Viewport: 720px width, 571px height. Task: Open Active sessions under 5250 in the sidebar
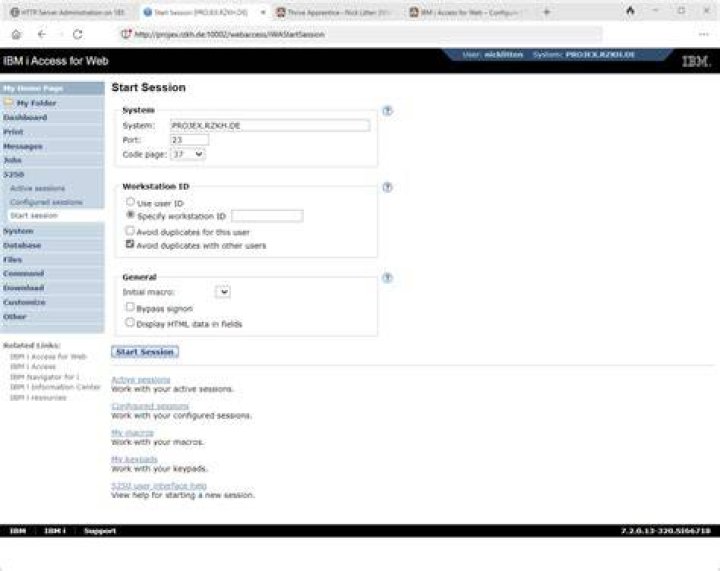(x=38, y=189)
